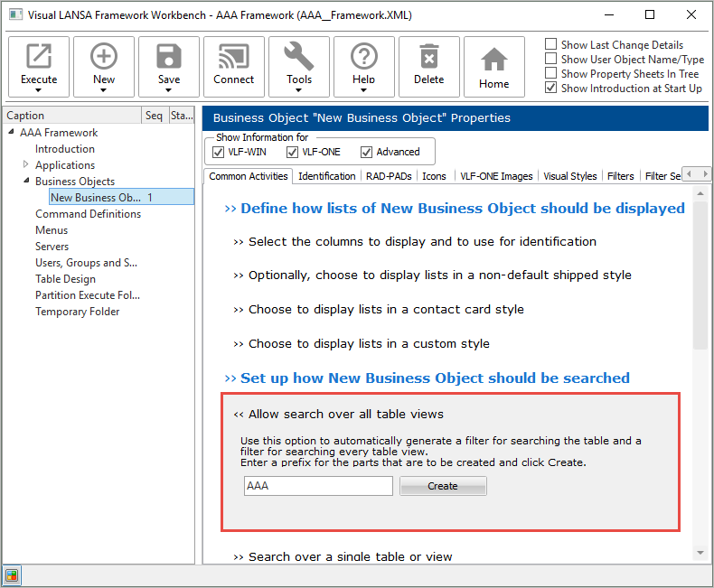Viewport: 714px width, 588px height.
Task: Toggle the VLF-ONE checkbox
Action: [293, 152]
